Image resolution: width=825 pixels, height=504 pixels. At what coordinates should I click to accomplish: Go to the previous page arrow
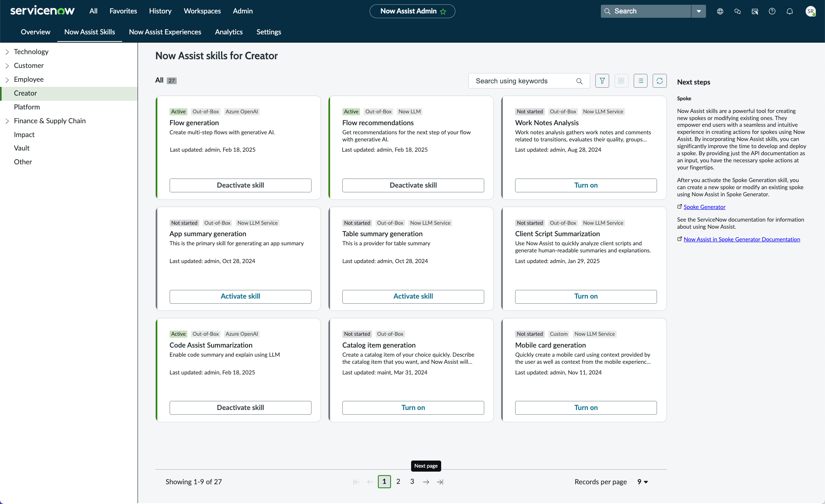(x=370, y=482)
